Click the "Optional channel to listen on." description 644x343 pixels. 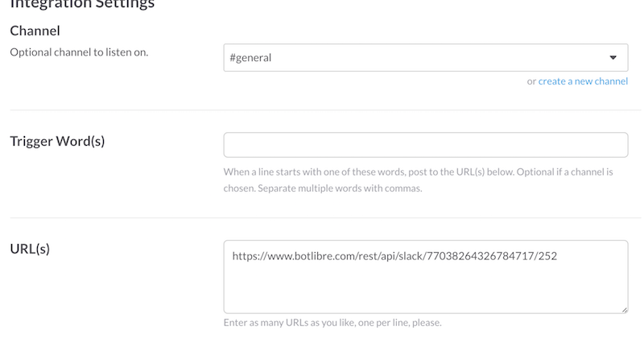[79, 52]
